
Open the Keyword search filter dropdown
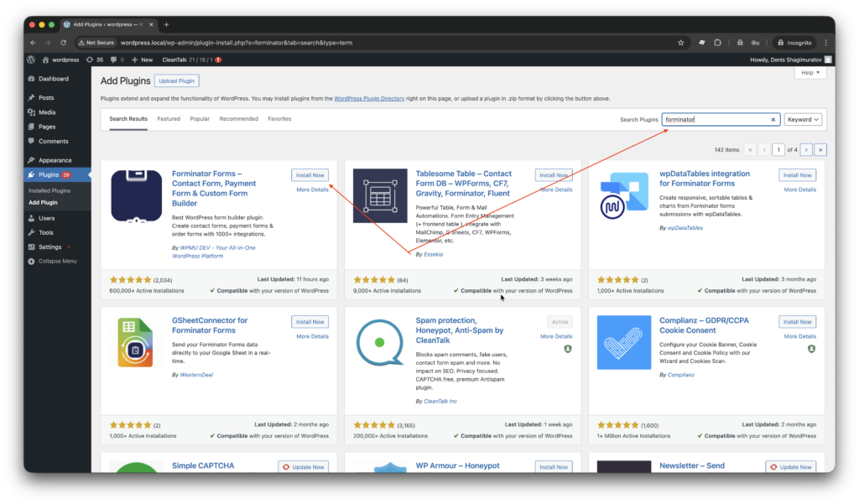(x=802, y=119)
